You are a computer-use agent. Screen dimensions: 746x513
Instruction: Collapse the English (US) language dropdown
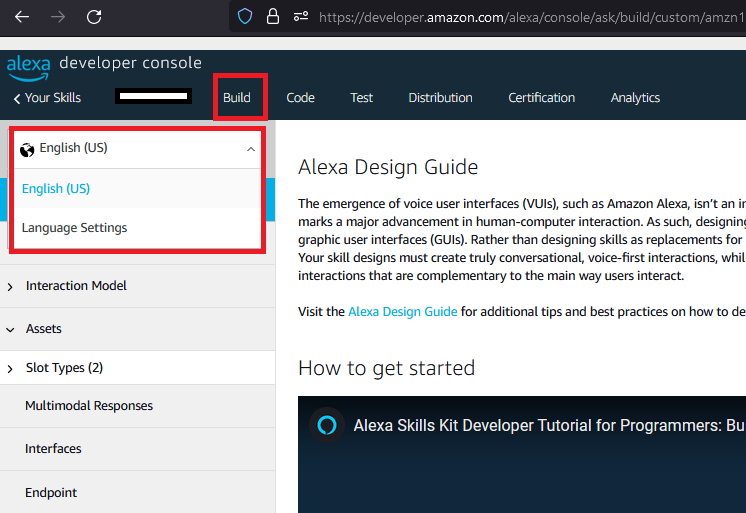click(x=250, y=149)
